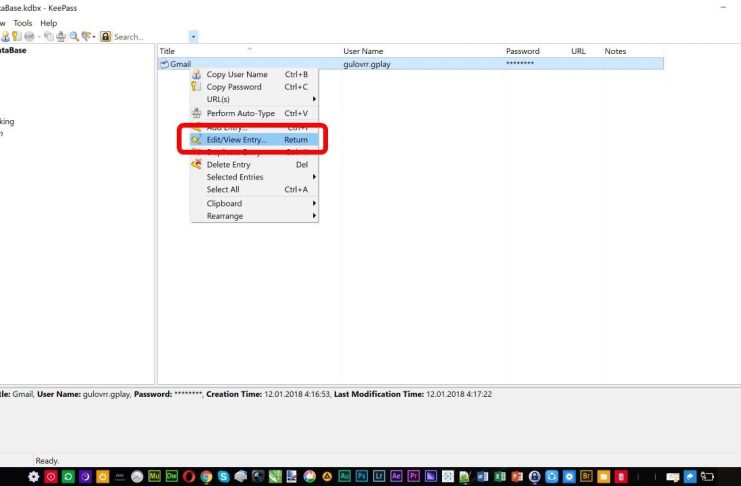Click the Lock Workspace padlock icon
741x486 pixels.
[x=105, y=36]
